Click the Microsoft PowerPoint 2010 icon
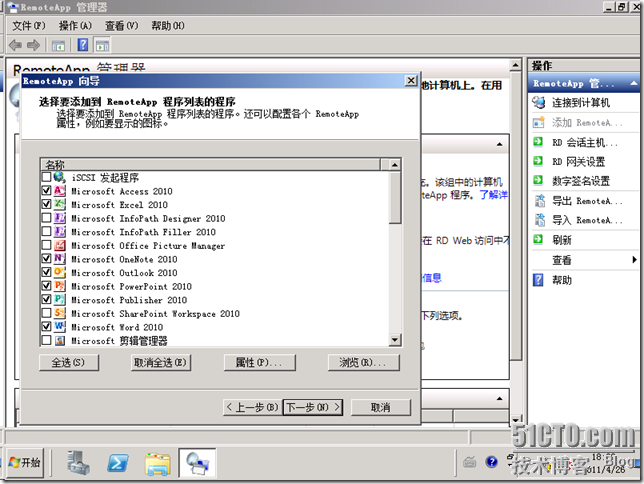Image resolution: width=644 pixels, height=484 pixels. click(x=60, y=286)
